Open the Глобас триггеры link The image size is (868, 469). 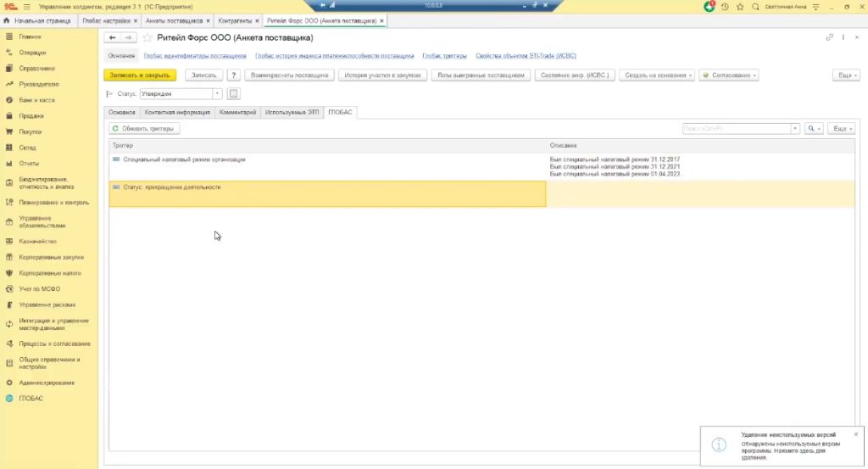click(x=444, y=56)
